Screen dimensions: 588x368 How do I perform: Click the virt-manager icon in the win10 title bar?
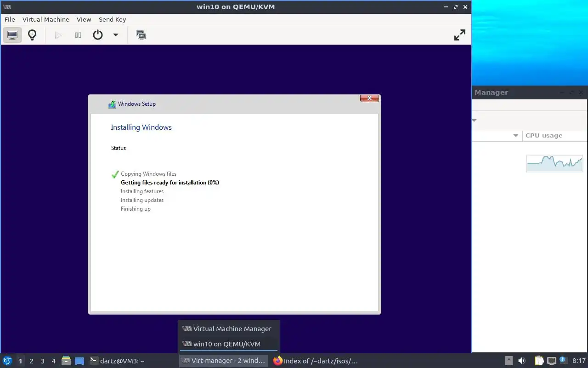pos(7,7)
